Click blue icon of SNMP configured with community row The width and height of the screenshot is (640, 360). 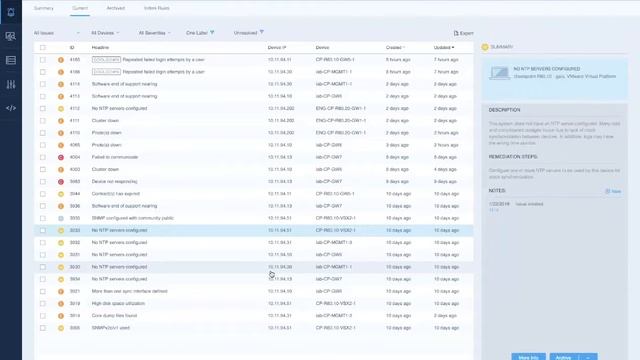point(61,218)
